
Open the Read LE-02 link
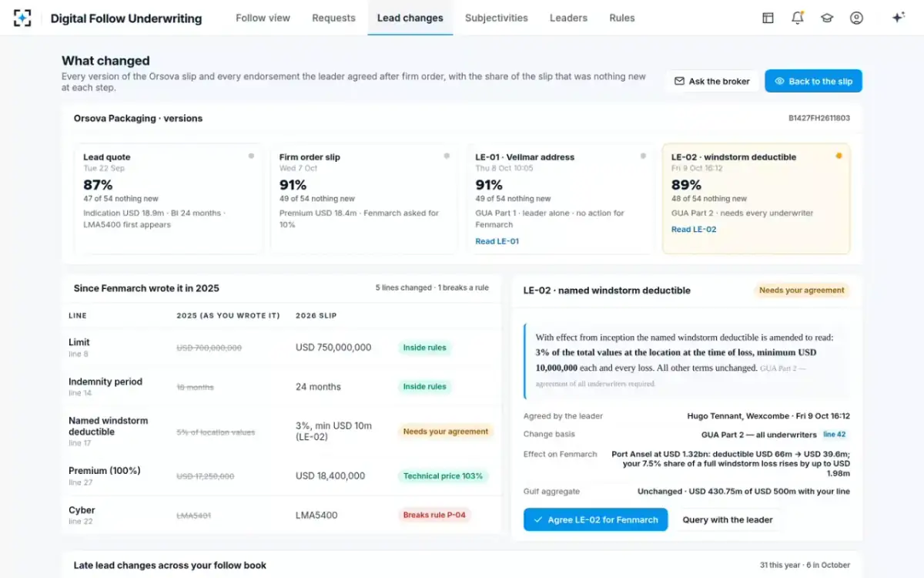pyautogui.click(x=693, y=230)
